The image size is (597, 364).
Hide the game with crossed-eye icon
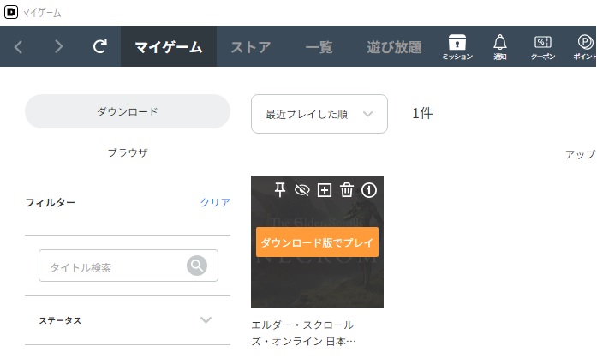[302, 189]
